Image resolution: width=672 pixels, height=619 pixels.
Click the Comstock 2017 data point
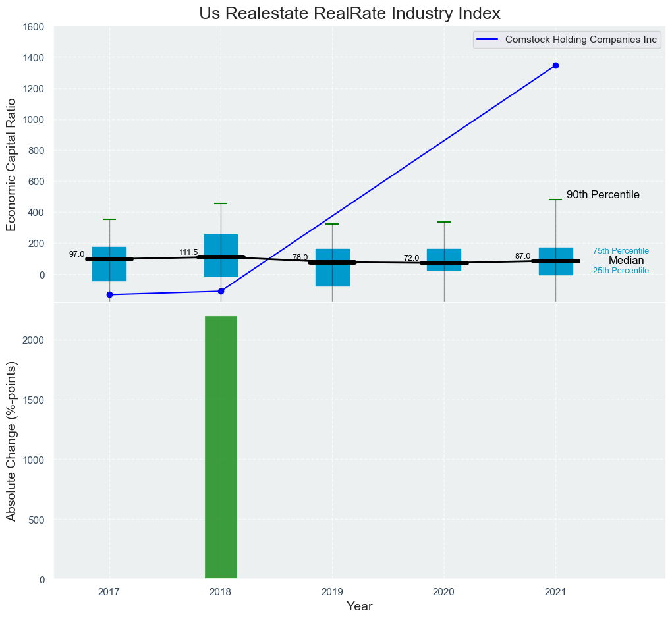point(109,294)
